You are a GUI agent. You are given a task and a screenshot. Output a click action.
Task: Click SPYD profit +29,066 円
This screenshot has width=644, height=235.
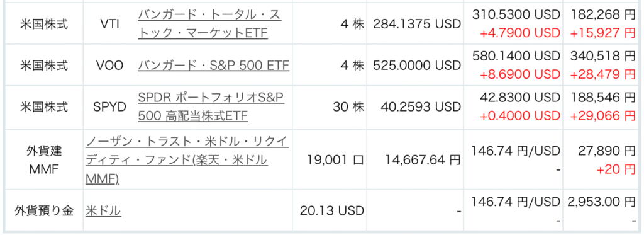coord(602,116)
